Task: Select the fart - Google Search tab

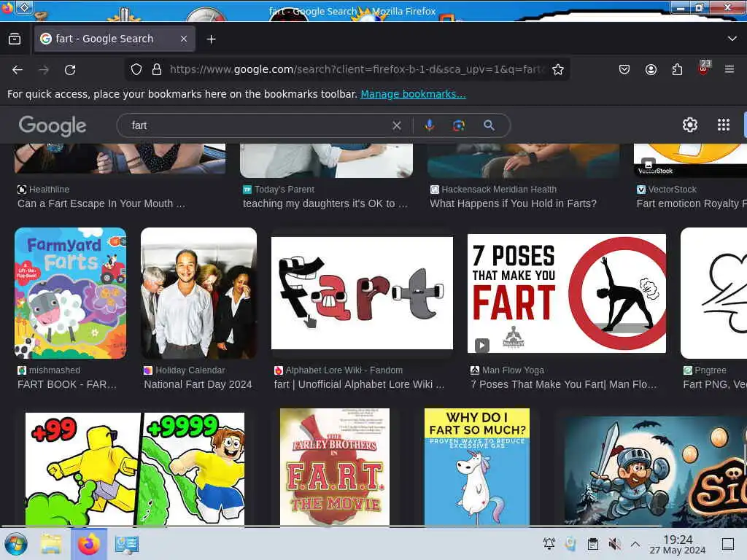Action: (x=115, y=39)
